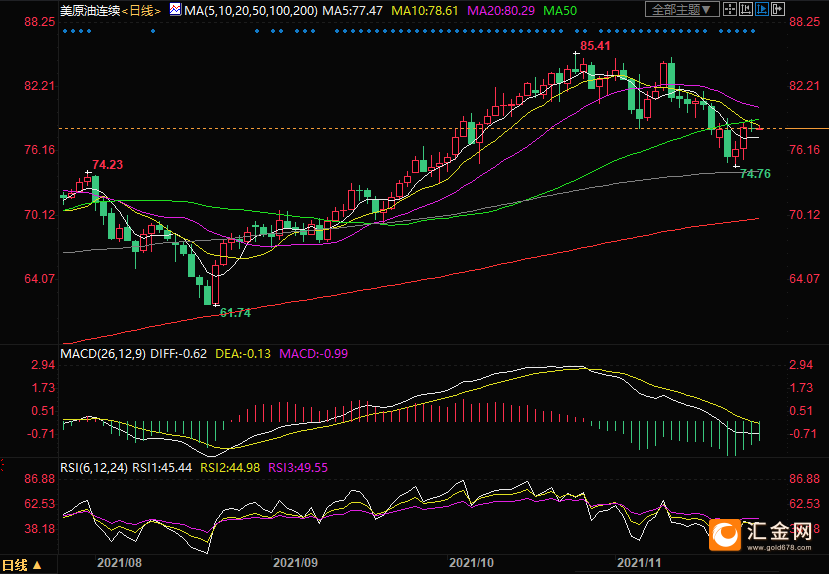Click the 74.23 peak price label

(x=108, y=165)
